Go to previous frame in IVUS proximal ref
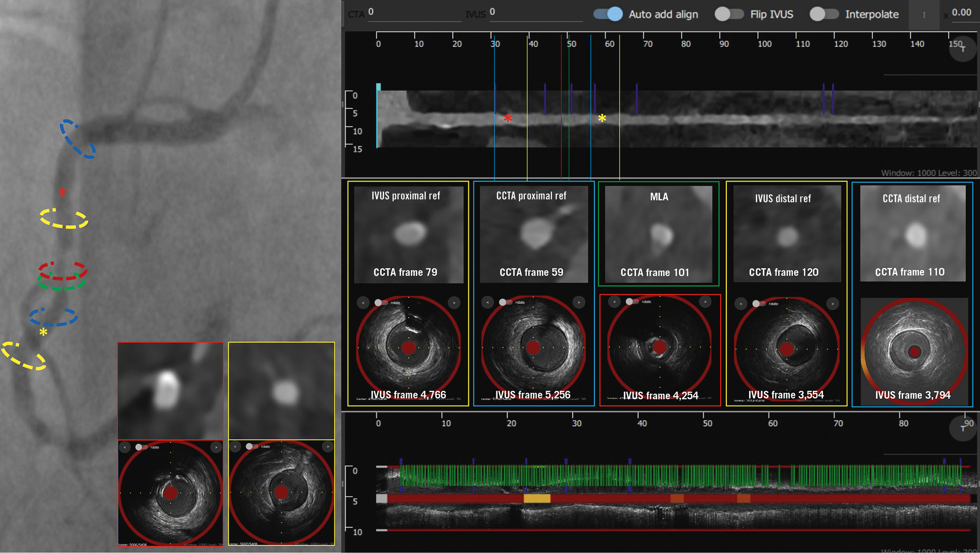The height and width of the screenshot is (553, 980). click(363, 302)
